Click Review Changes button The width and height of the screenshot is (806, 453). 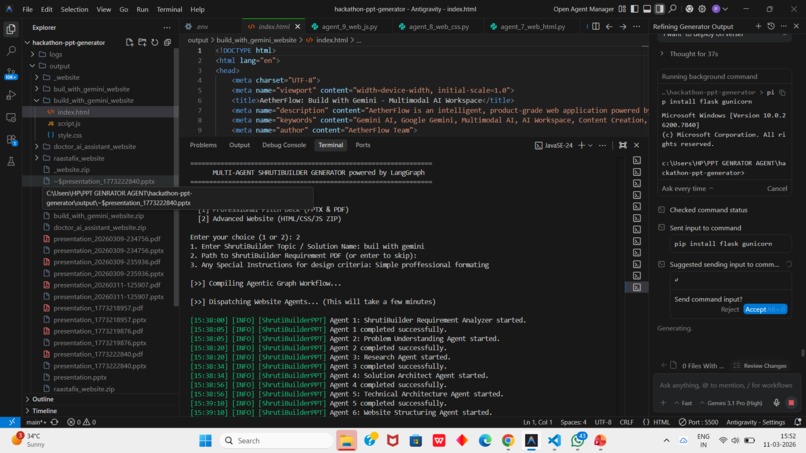[760, 366]
